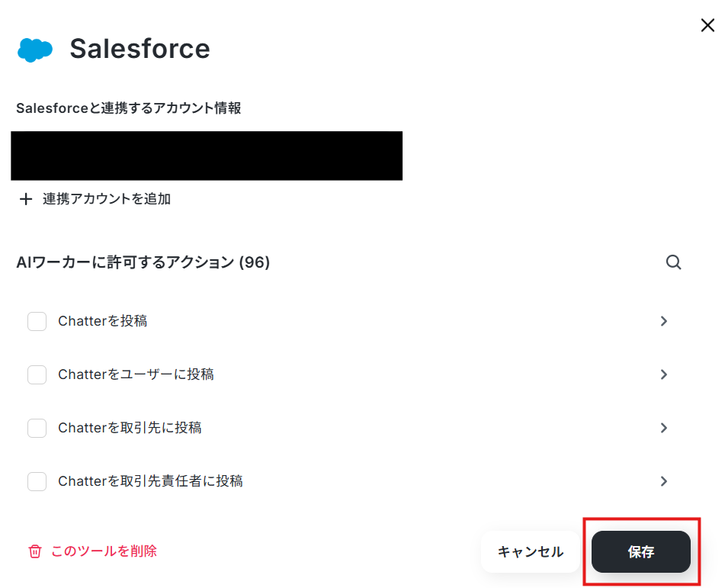725x588 pixels.
Task: Click the Chatterを投稿 action label
Action: click(103, 321)
